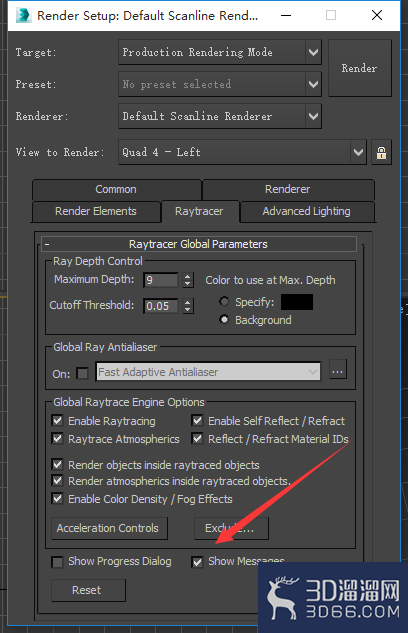Switch to the Renderer tab
Viewport: 408px width, 633px height.
288,189
